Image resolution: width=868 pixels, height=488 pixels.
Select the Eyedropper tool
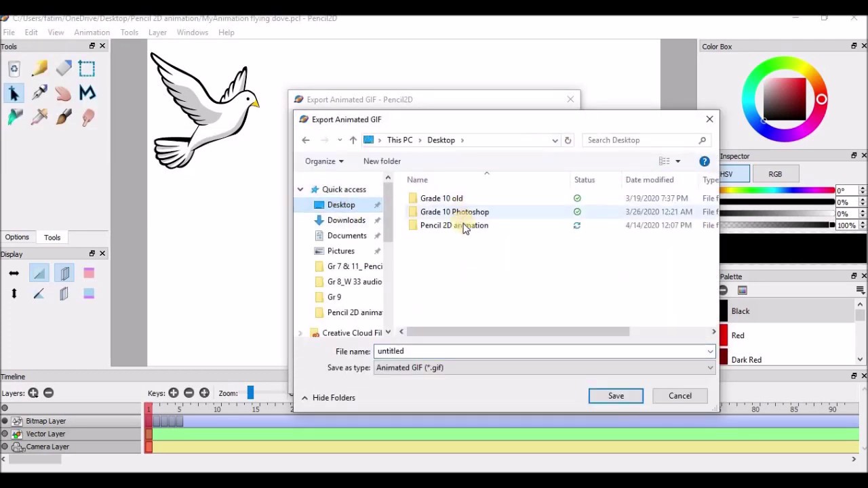tap(39, 117)
